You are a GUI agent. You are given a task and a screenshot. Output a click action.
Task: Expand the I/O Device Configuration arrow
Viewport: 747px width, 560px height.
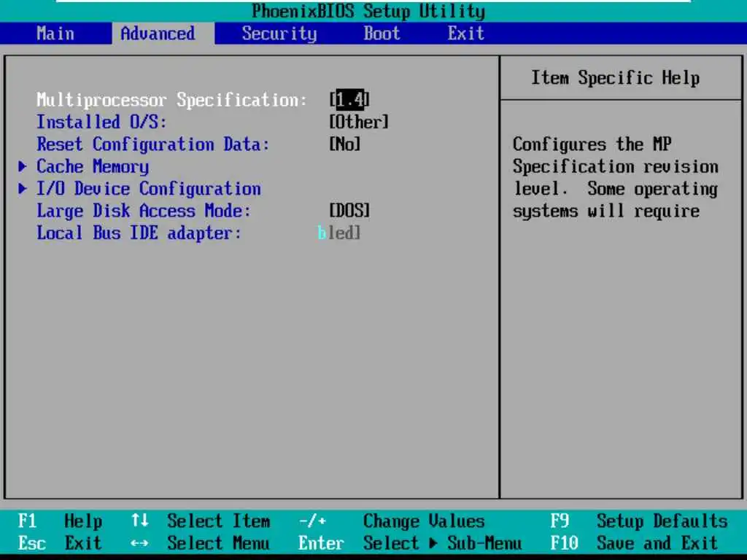(x=23, y=189)
